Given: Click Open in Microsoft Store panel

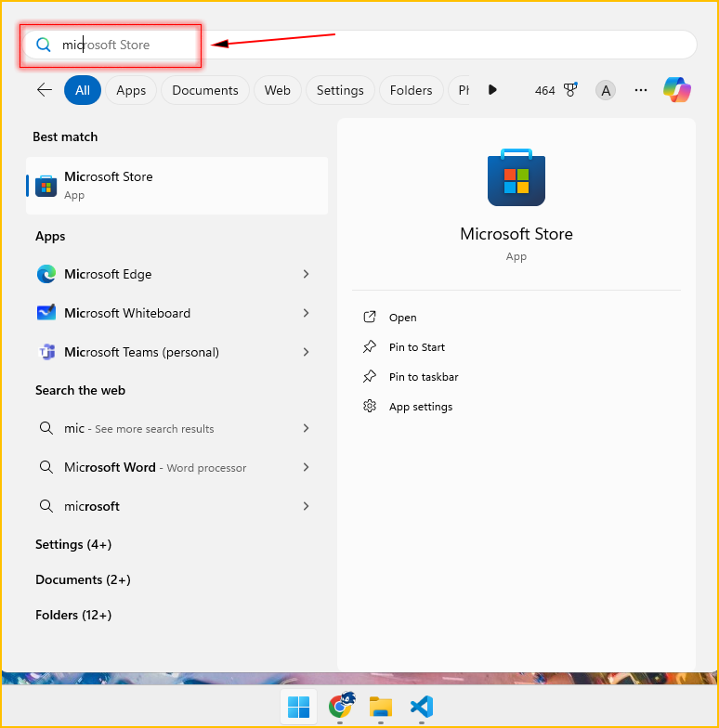Looking at the screenshot, I should pos(402,318).
